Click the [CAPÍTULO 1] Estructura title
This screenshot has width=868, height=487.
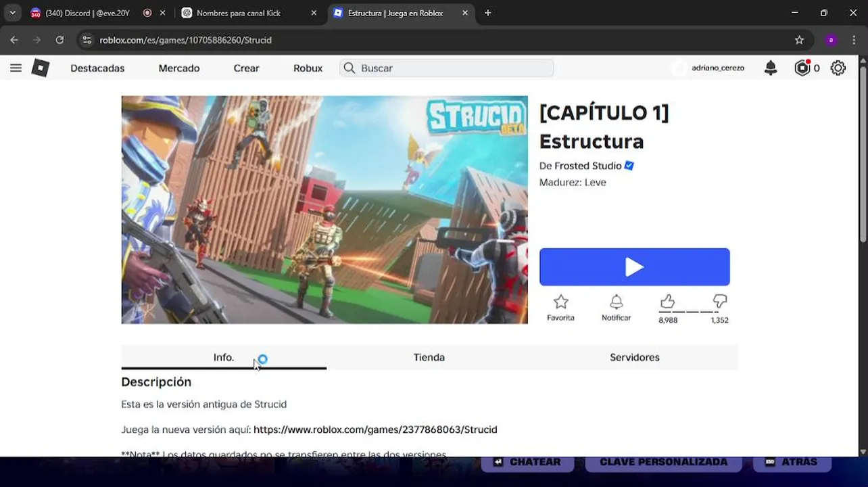pos(604,126)
